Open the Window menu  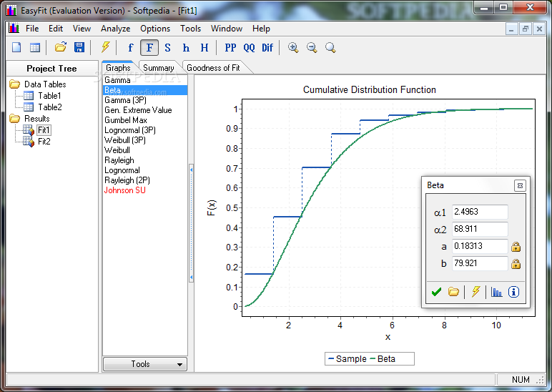(227, 29)
